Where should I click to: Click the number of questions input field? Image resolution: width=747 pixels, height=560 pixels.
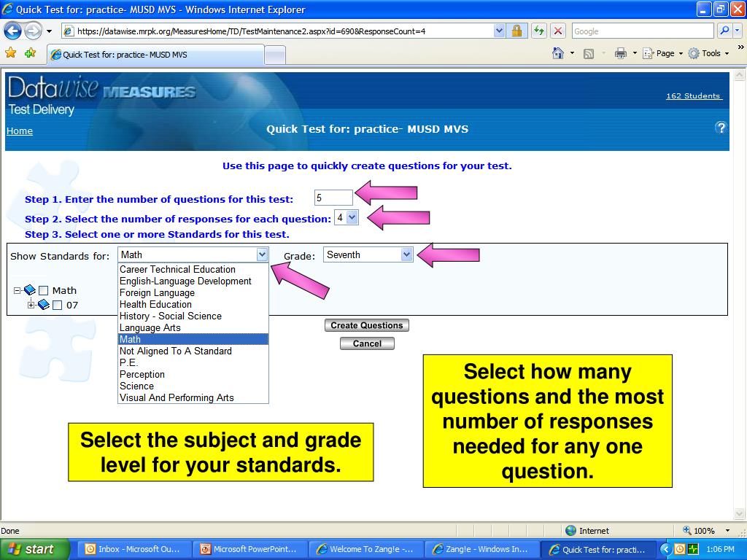click(333, 198)
